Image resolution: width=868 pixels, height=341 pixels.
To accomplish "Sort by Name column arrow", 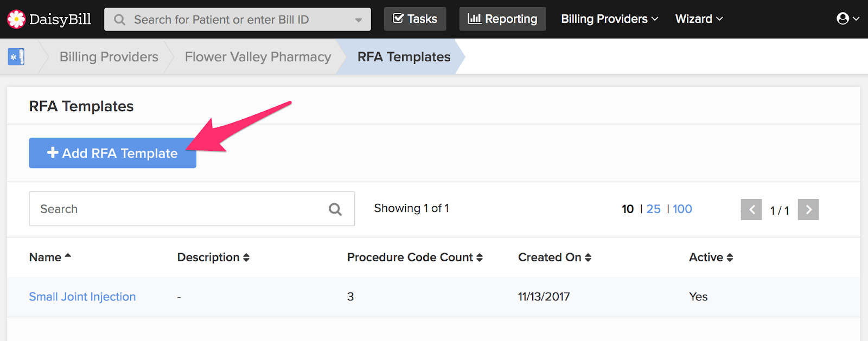I will [x=68, y=256].
